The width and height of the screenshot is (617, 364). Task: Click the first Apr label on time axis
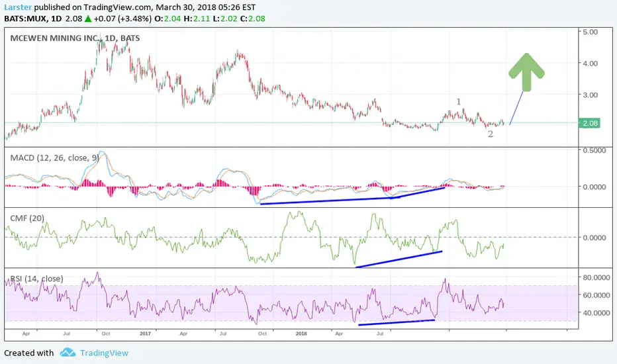point(26,334)
